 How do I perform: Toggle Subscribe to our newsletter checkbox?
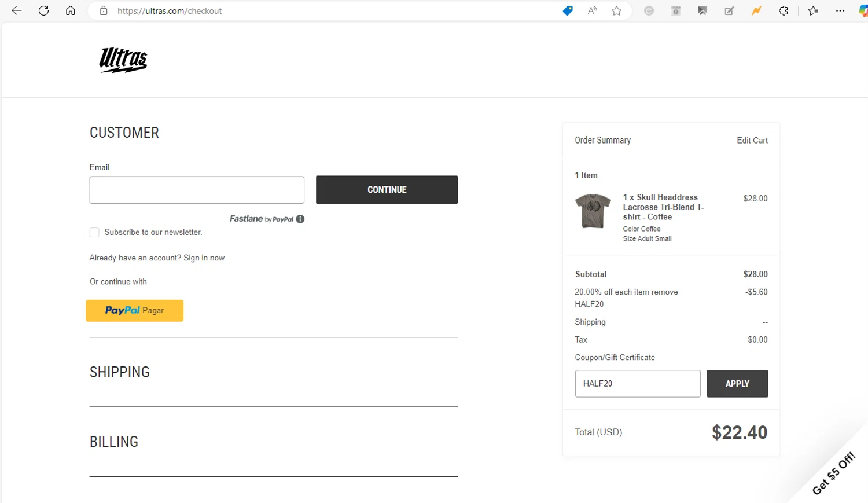point(94,232)
